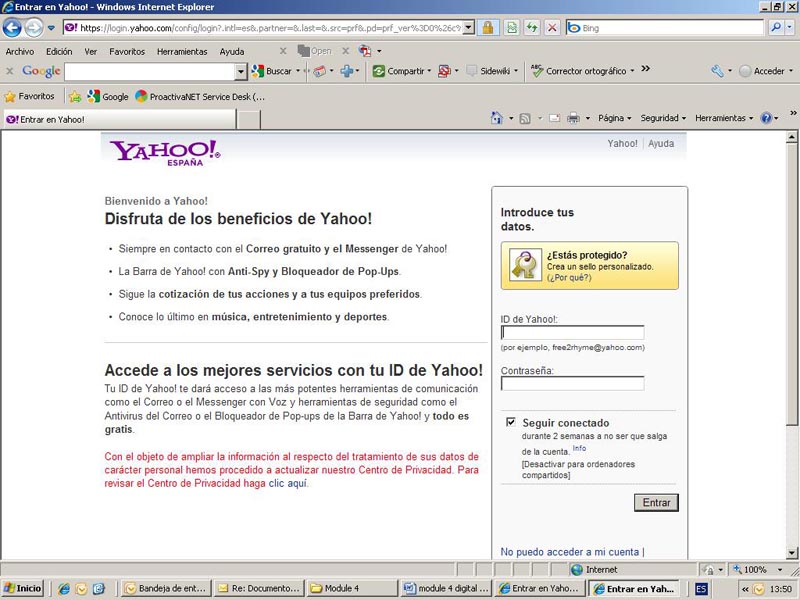The image size is (800, 600).
Task: Click the Bing search magnifier icon
Action: [776, 28]
